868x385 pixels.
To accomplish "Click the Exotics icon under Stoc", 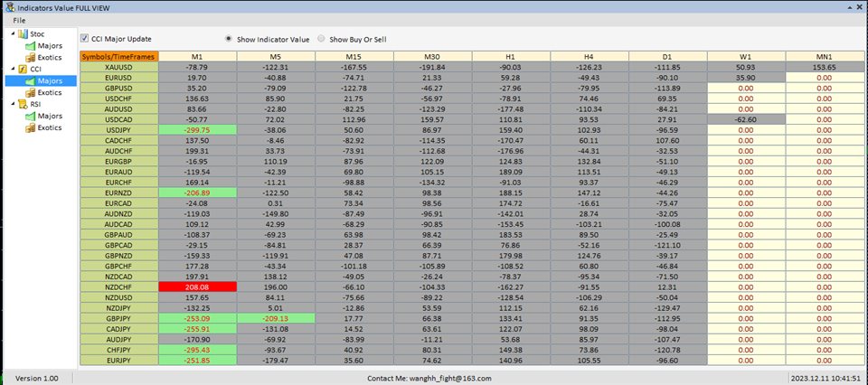I will click(x=31, y=58).
